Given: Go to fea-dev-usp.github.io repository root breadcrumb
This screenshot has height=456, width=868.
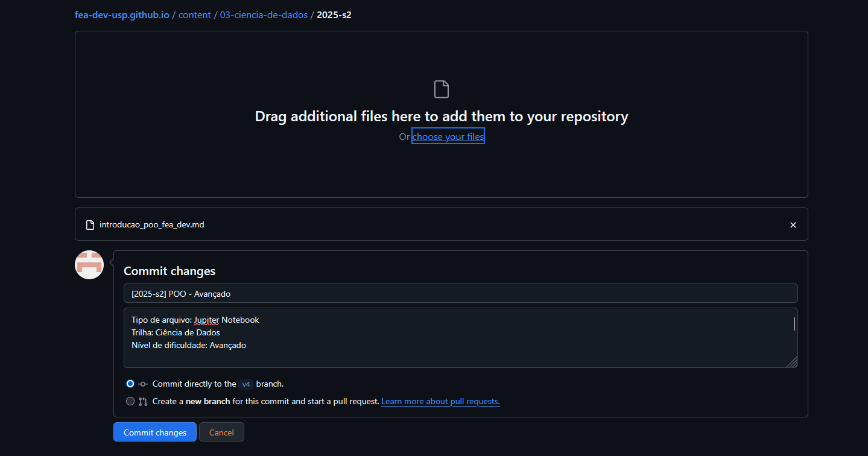Looking at the screenshot, I should pyautogui.click(x=122, y=14).
